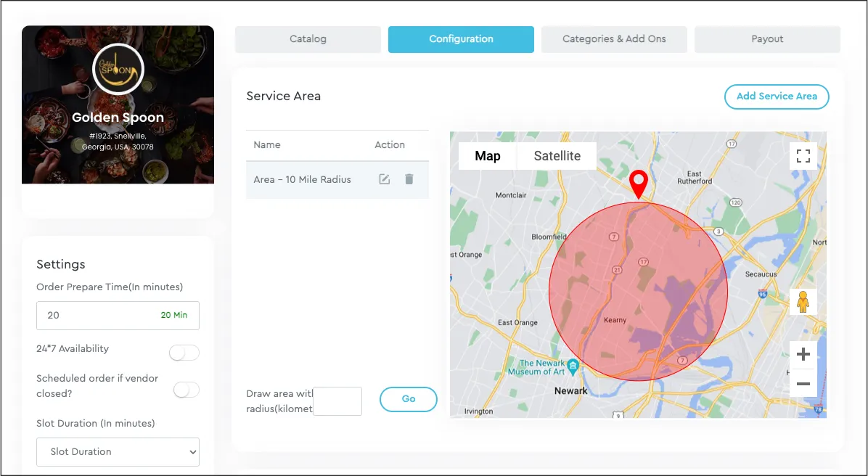Enable 24*7 Availability toggle
Image resolution: width=868 pixels, height=476 pixels.
[184, 353]
